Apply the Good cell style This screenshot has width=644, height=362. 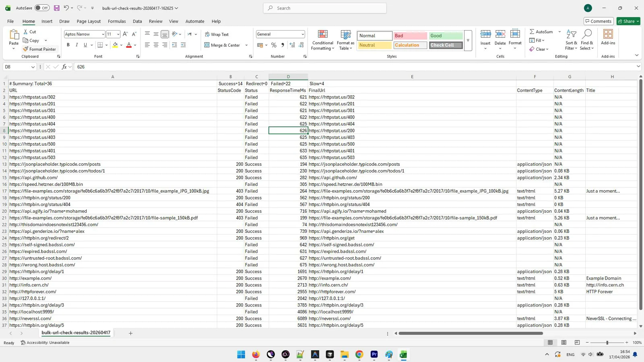446,36
